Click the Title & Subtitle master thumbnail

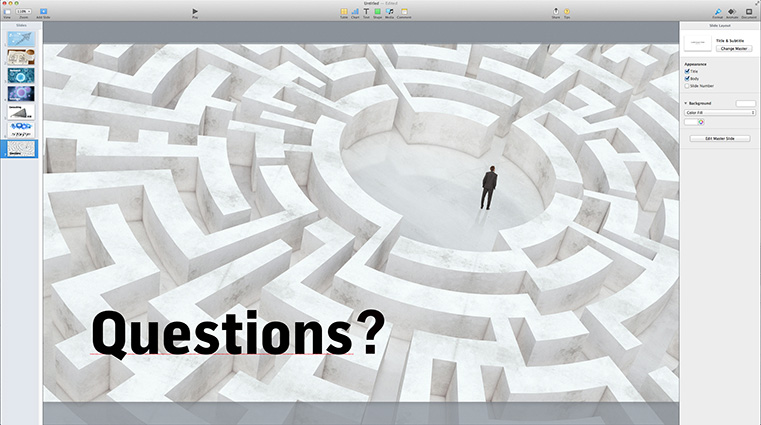click(698, 43)
